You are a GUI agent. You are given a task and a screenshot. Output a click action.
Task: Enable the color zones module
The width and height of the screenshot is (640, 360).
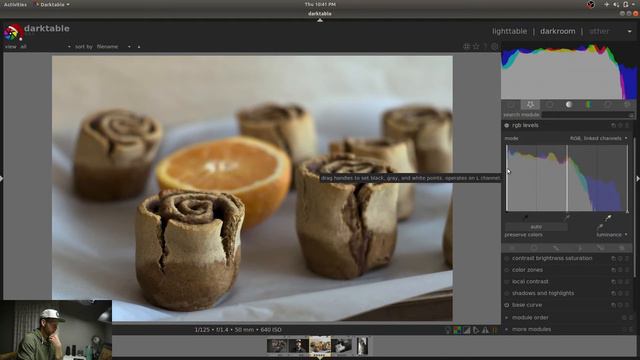click(507, 270)
